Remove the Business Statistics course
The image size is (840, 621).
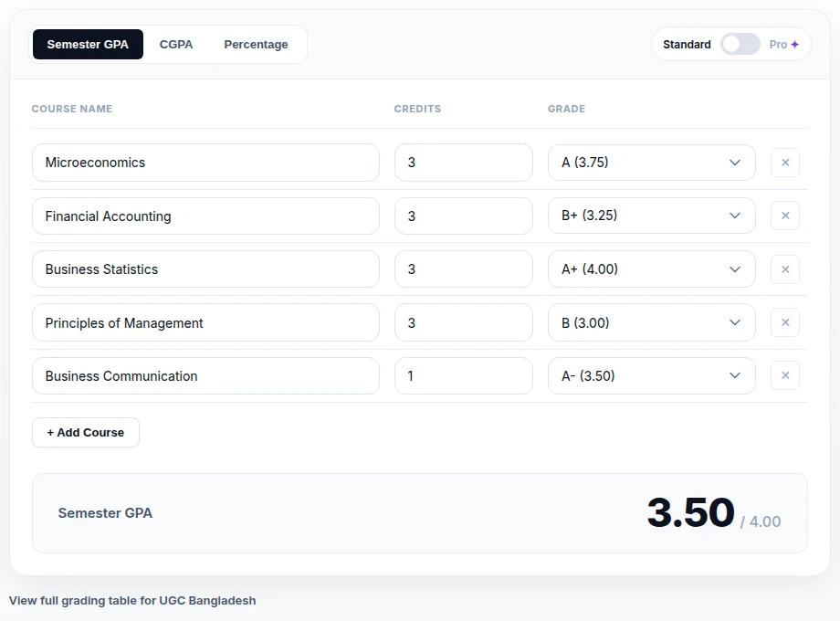[x=785, y=269]
